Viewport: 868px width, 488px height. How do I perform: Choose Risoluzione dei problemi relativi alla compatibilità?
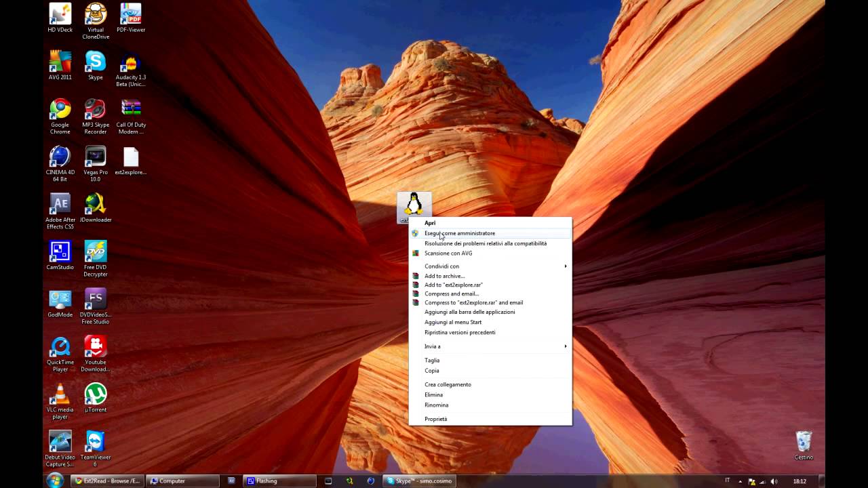[x=490, y=243]
